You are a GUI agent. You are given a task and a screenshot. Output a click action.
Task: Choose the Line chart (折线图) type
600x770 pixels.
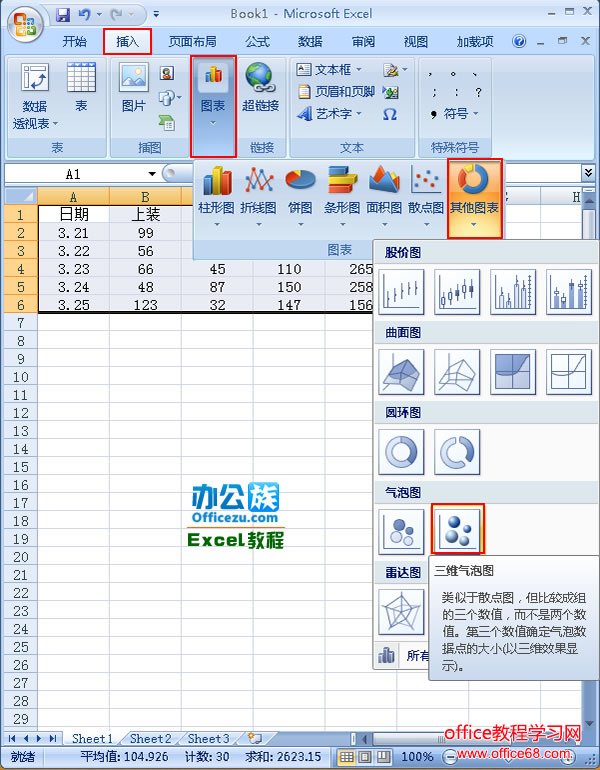pos(258,196)
